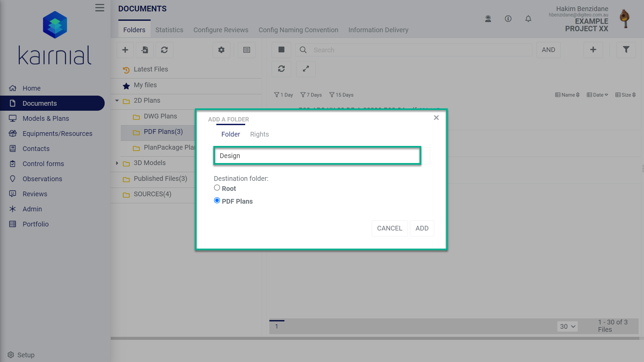Screen dimensions: 644x362
Task: Switch to the Rights tab in the dialog
Action: tap(259, 134)
